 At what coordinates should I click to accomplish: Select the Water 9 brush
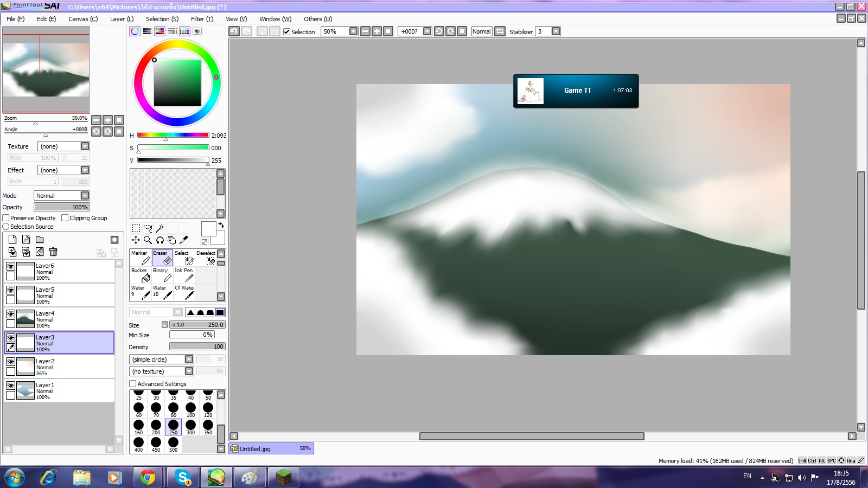pyautogui.click(x=141, y=292)
